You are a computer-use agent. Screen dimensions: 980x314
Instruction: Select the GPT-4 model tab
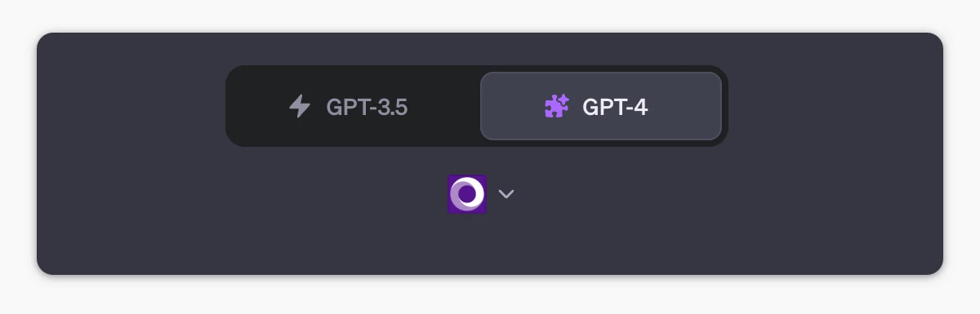point(601,106)
